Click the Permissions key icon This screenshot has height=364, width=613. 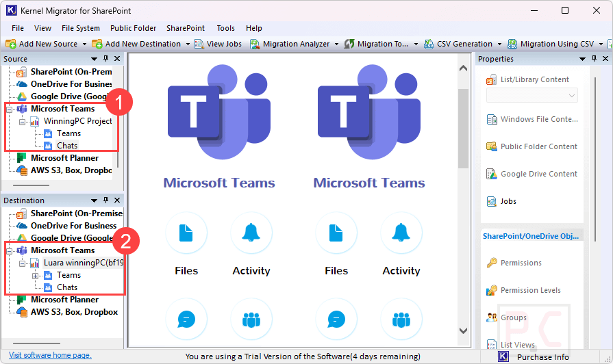click(491, 263)
